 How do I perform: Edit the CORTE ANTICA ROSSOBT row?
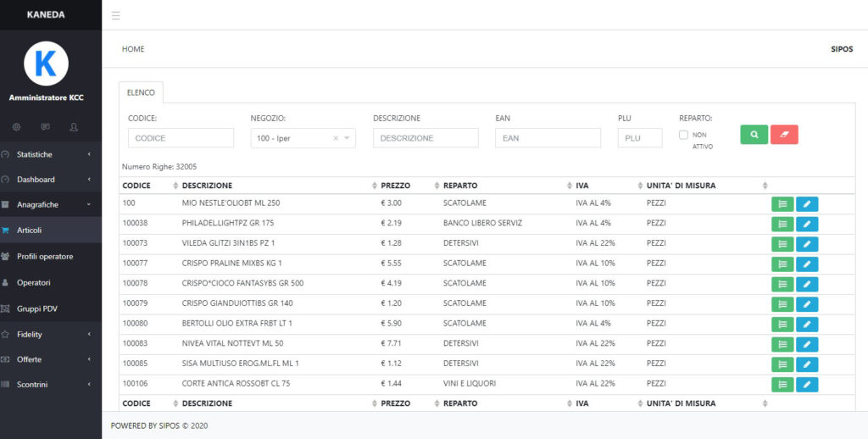pyautogui.click(x=807, y=385)
